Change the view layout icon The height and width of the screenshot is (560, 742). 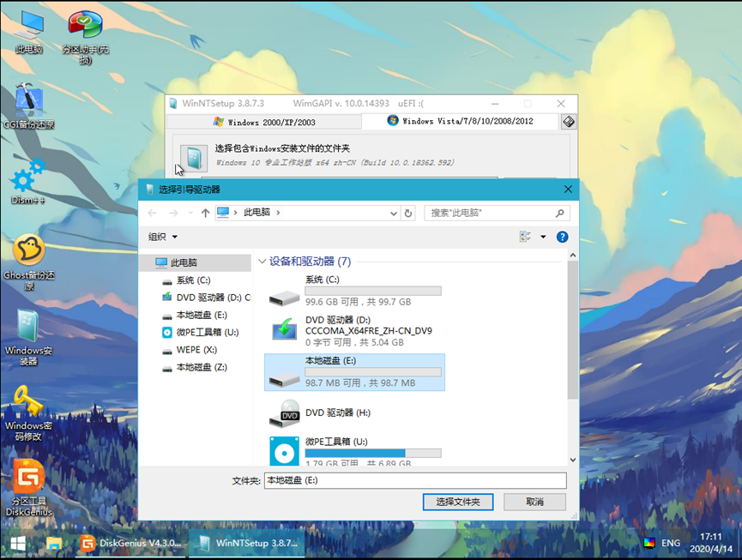(x=525, y=237)
